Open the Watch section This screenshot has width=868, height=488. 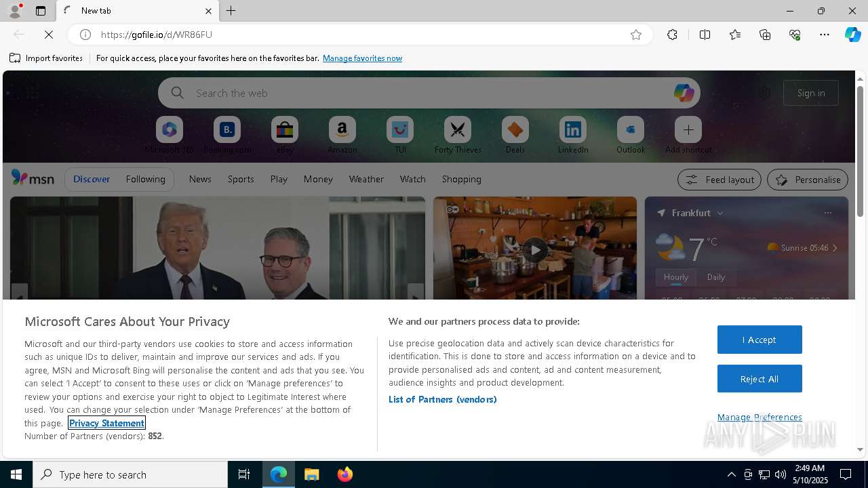tap(413, 179)
